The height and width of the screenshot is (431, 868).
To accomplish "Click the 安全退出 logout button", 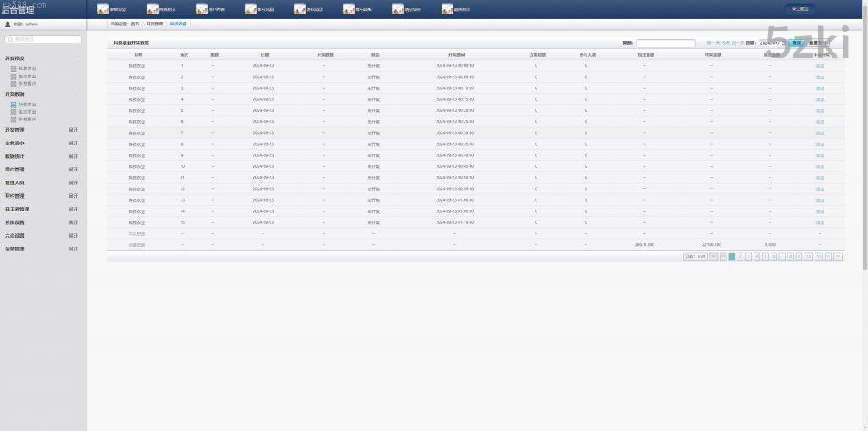I will [x=799, y=9].
